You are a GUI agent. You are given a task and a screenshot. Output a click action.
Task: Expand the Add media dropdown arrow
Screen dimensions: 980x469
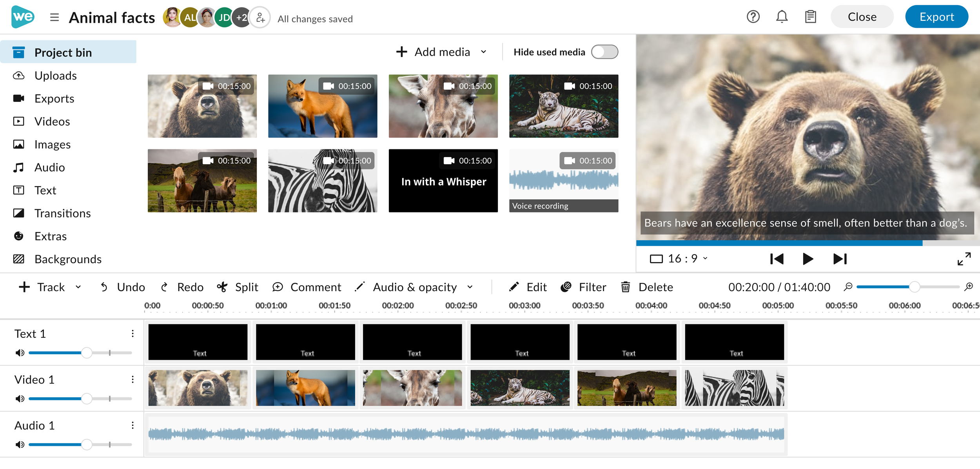[x=484, y=52]
